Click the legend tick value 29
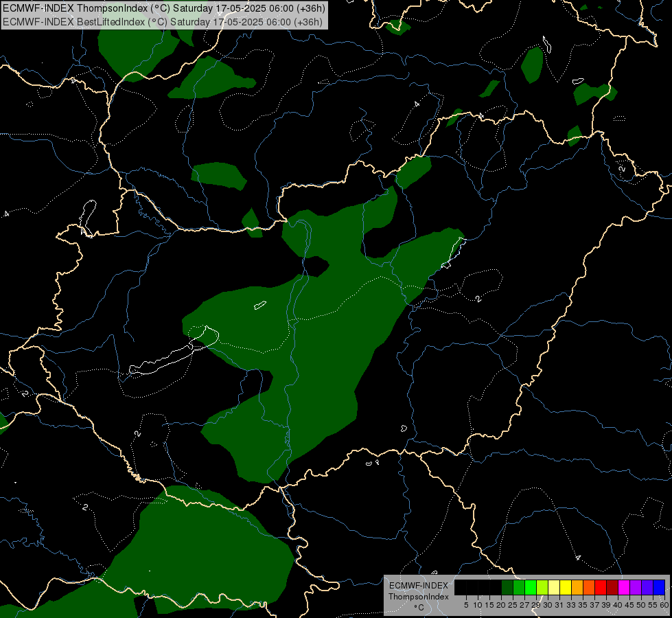 [536, 605]
